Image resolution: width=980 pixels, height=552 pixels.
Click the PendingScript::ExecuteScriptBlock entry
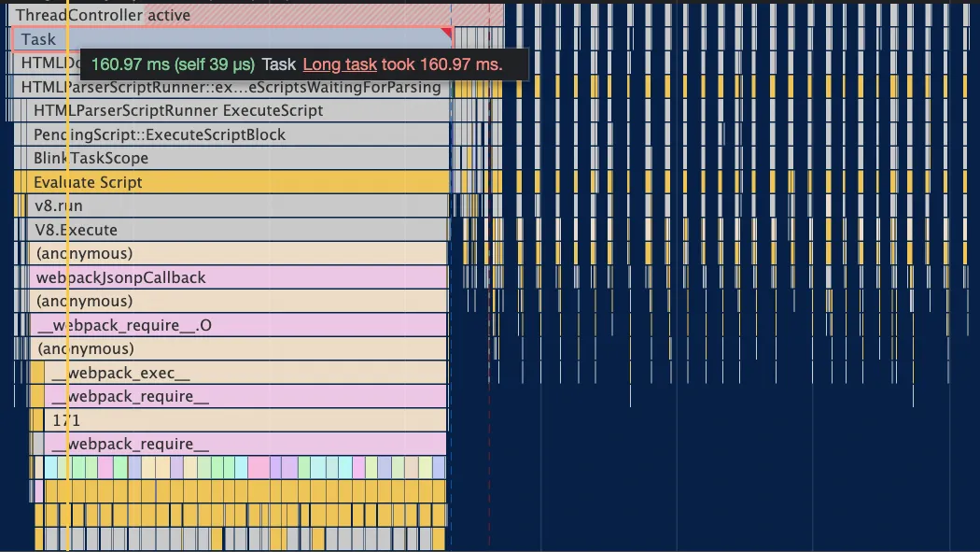click(238, 134)
